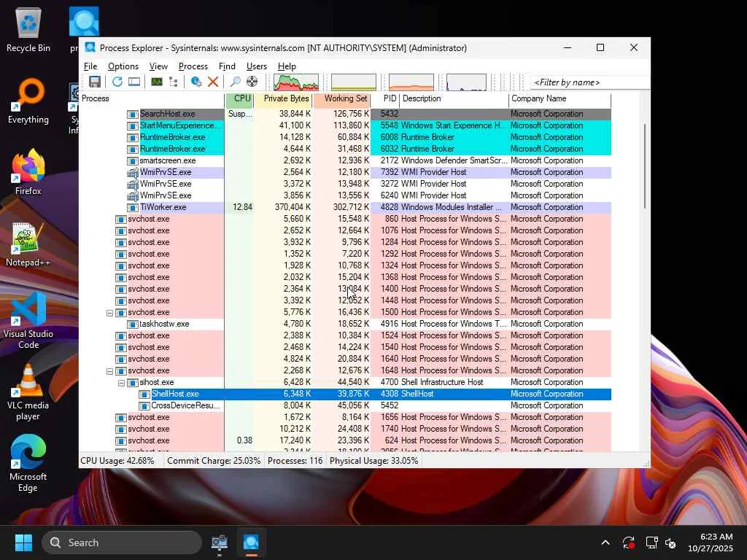The height and width of the screenshot is (560, 747).
Task: Click the process icon beside ShellHost.exe
Action: pyautogui.click(x=144, y=394)
